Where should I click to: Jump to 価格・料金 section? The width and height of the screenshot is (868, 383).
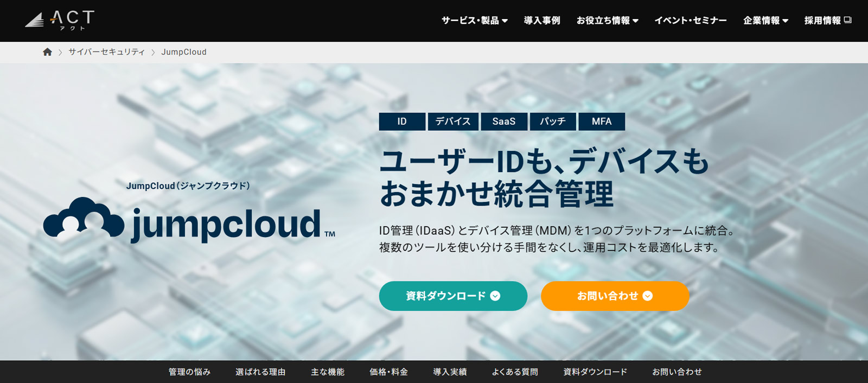[x=388, y=372]
